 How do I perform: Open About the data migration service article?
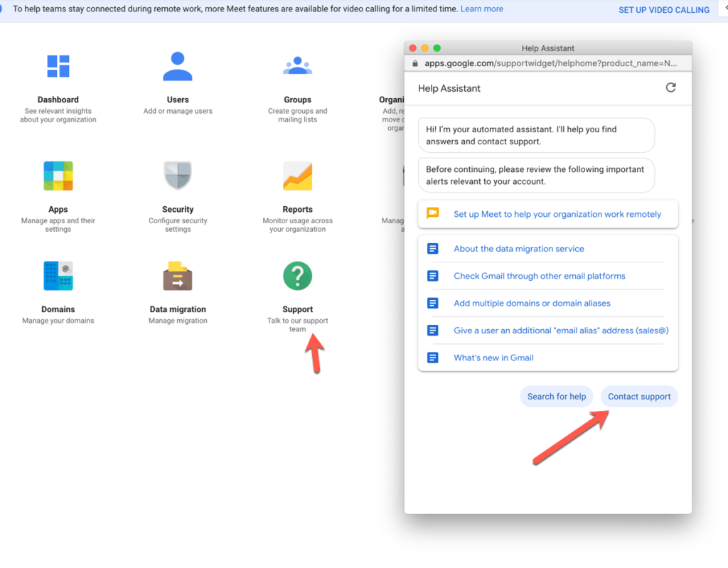pyautogui.click(x=519, y=249)
